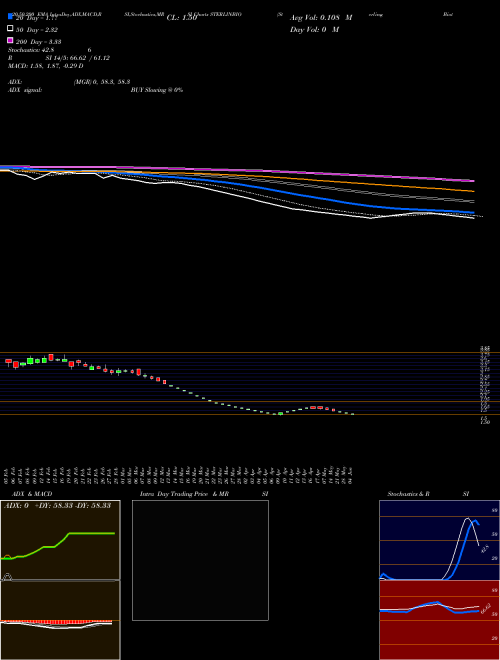Click the 'MACD: 1.58, 1.87, -0.29 D' line
500x660 pixels.
(x=45, y=66)
